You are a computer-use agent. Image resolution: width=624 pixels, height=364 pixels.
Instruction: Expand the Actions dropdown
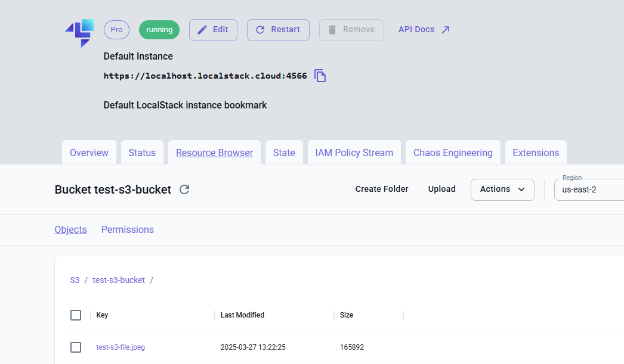click(x=502, y=189)
